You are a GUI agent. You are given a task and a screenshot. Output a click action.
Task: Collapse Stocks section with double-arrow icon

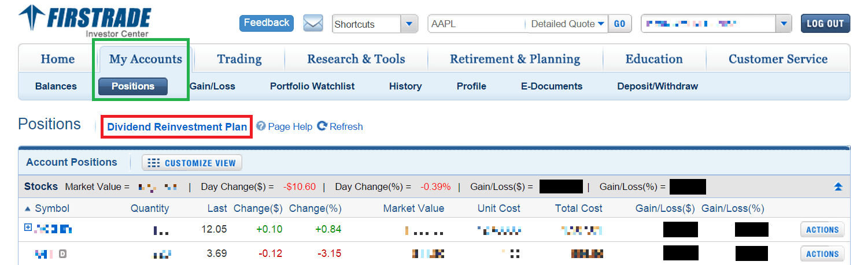point(838,187)
